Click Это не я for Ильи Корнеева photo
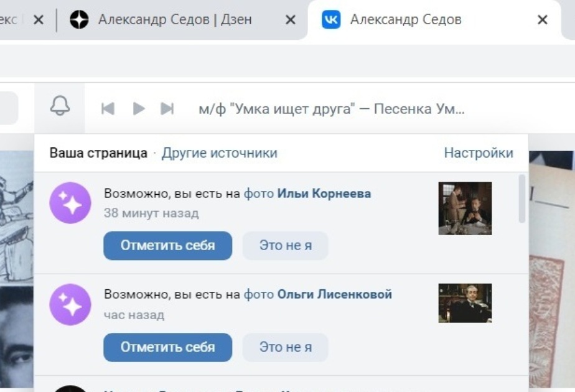 tap(285, 245)
